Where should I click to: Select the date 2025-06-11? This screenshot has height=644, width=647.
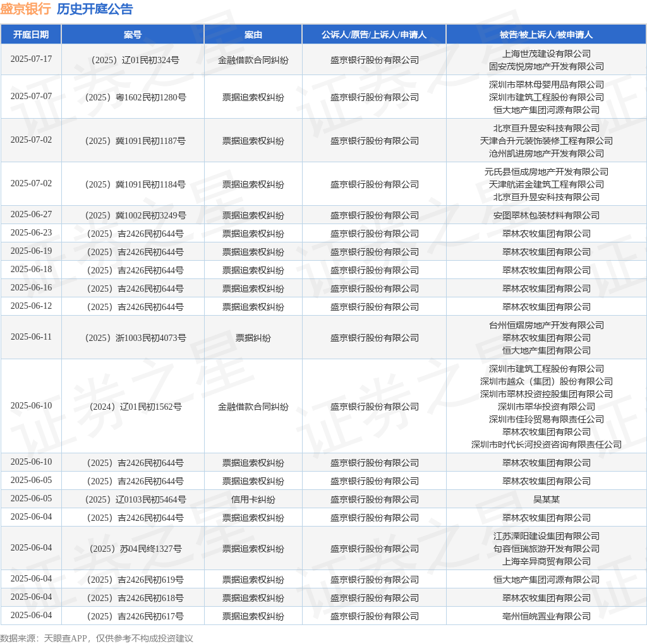31,337
